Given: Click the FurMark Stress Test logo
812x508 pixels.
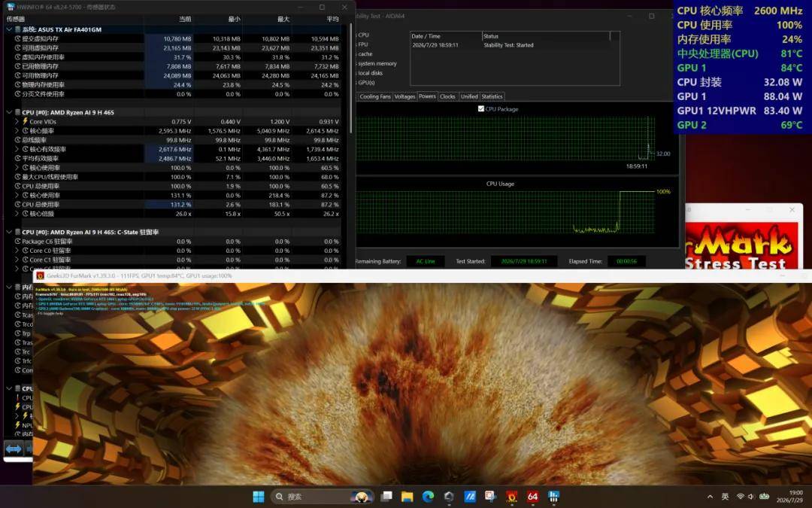Looking at the screenshot, I should pos(741,247).
